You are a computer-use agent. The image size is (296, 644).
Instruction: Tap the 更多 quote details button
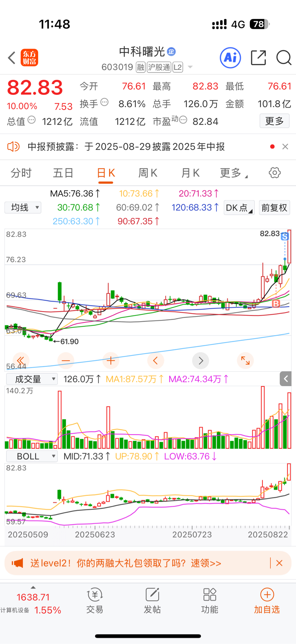274,121
